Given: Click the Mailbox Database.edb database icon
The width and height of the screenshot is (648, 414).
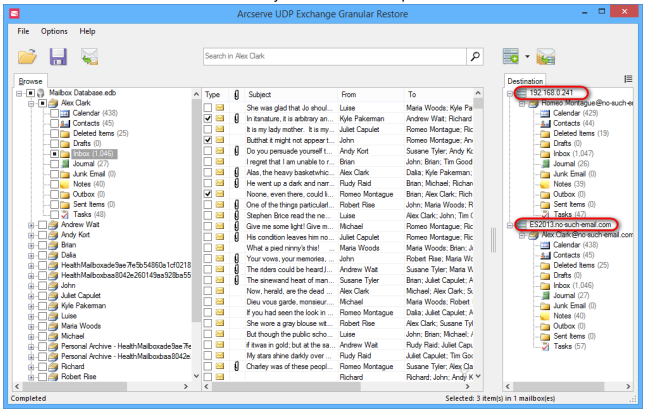Looking at the screenshot, I should 41,93.
